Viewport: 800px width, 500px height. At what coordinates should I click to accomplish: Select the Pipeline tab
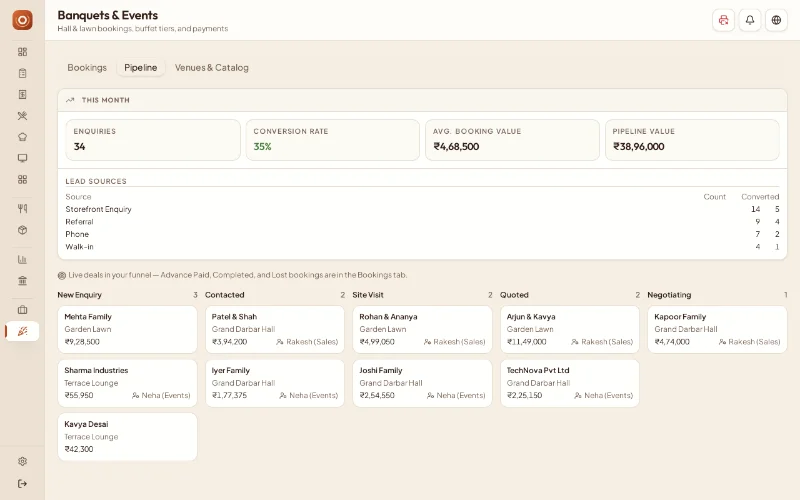pos(141,67)
